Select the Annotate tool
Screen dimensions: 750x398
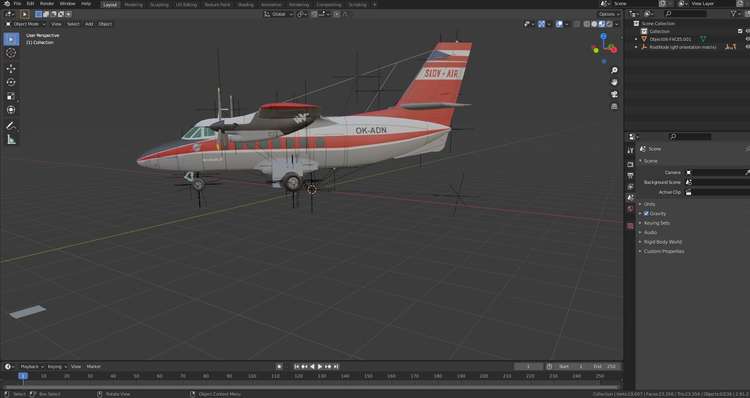pyautogui.click(x=11, y=125)
